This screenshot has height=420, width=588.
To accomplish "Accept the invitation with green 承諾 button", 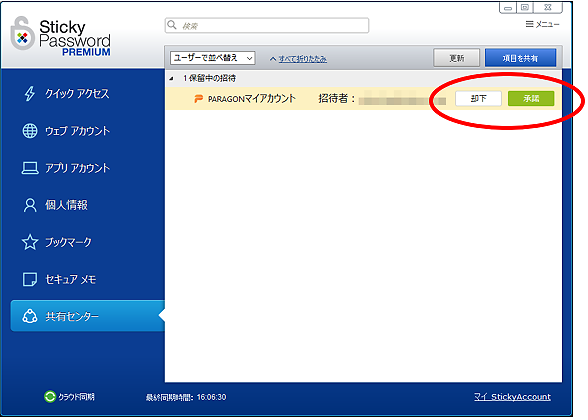I will coord(531,99).
